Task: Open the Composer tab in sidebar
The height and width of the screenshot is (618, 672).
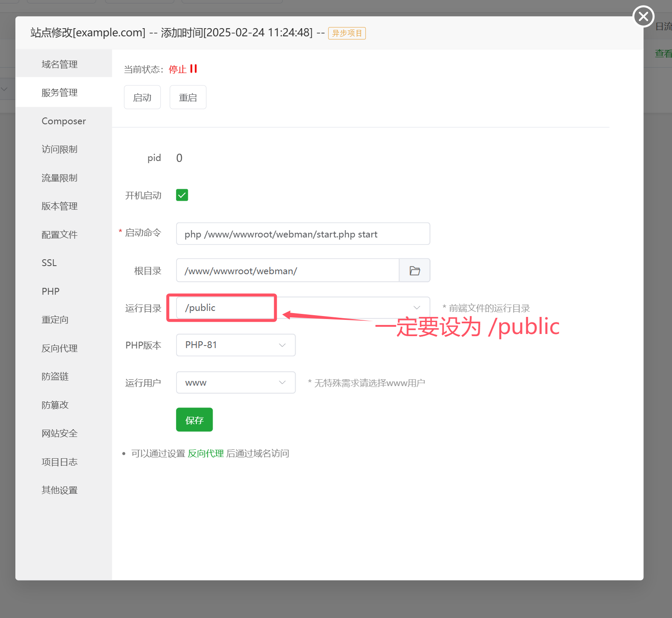Action: click(64, 121)
